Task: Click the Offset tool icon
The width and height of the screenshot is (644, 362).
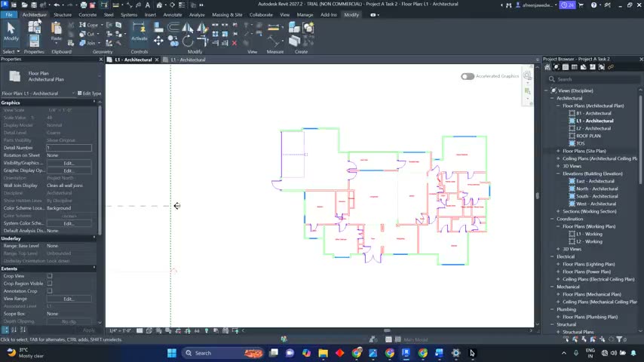Action: tap(173, 28)
